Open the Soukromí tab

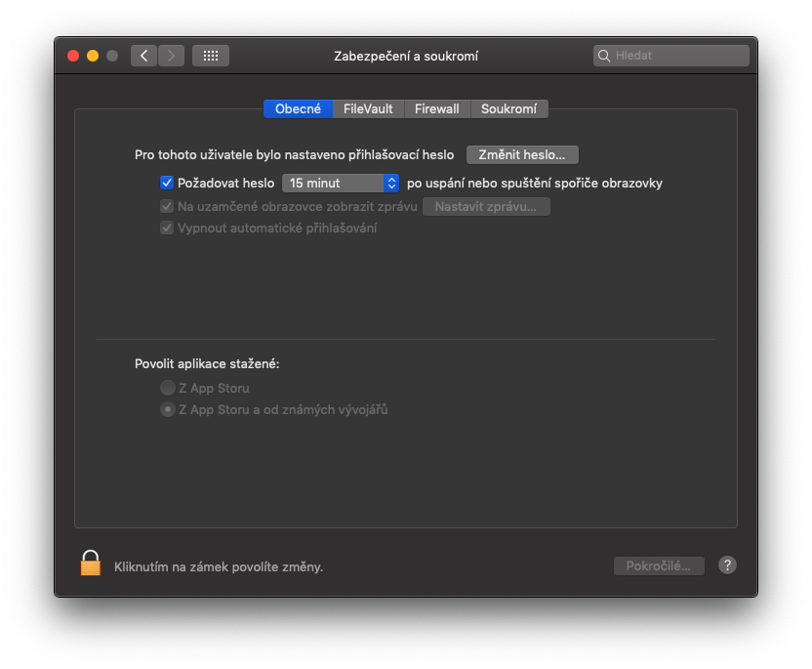508,109
